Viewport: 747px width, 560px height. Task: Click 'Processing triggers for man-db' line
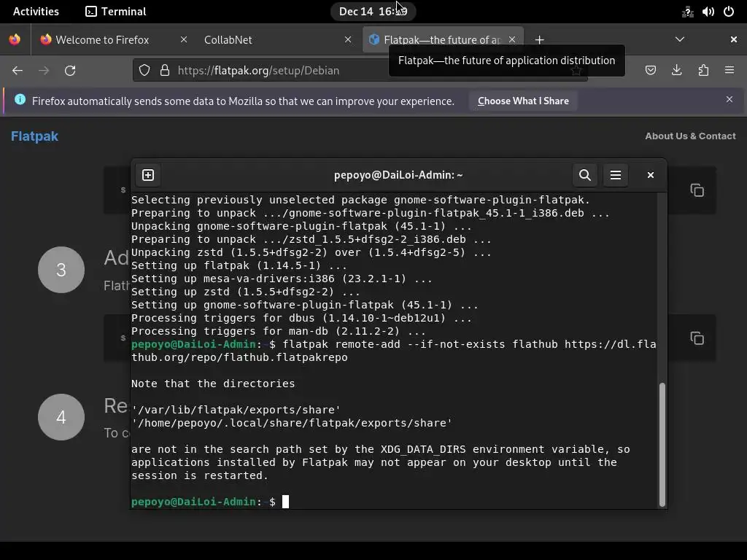click(279, 332)
